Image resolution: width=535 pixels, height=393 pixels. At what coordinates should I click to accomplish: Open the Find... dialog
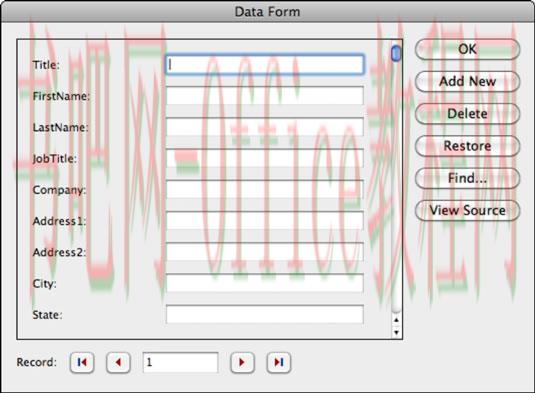[467, 178]
